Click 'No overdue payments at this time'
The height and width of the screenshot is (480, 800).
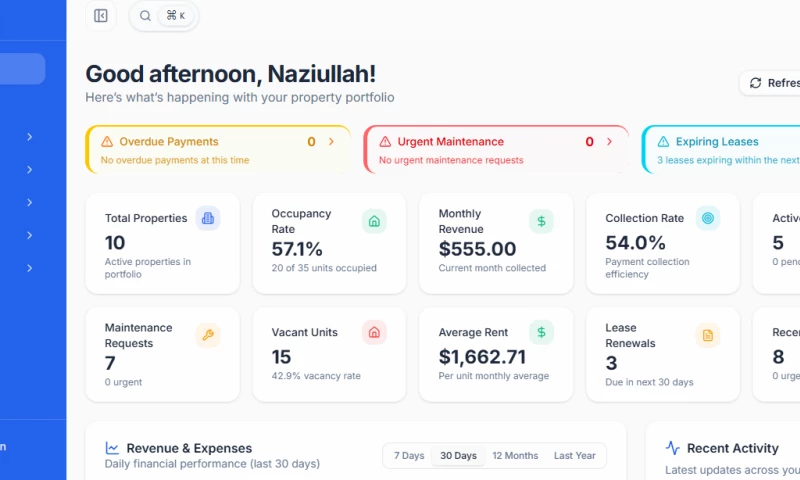click(x=175, y=160)
